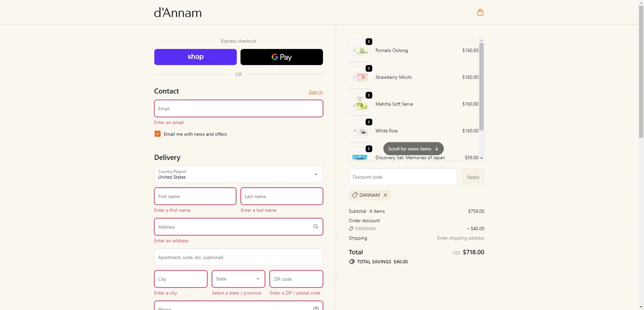Click the Strawberry Mochi product thumbnail
Screen dimensions: 644x310
point(360,77)
